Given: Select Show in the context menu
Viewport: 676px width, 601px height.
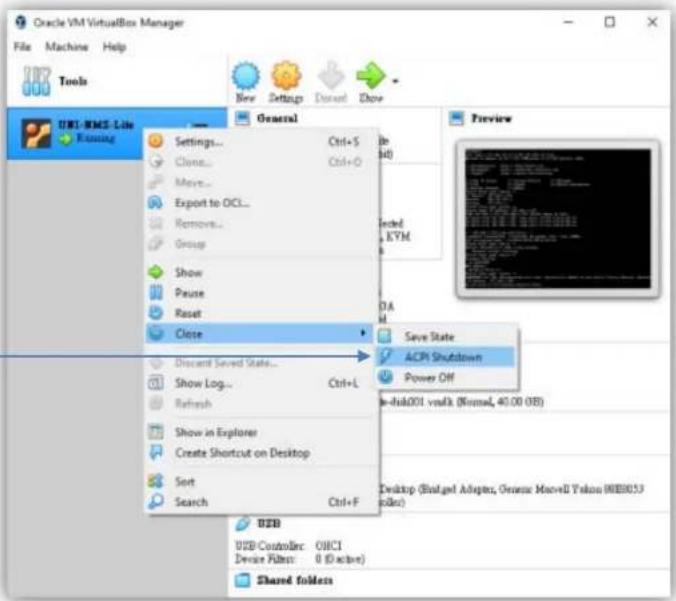Looking at the screenshot, I should (260, 272).
